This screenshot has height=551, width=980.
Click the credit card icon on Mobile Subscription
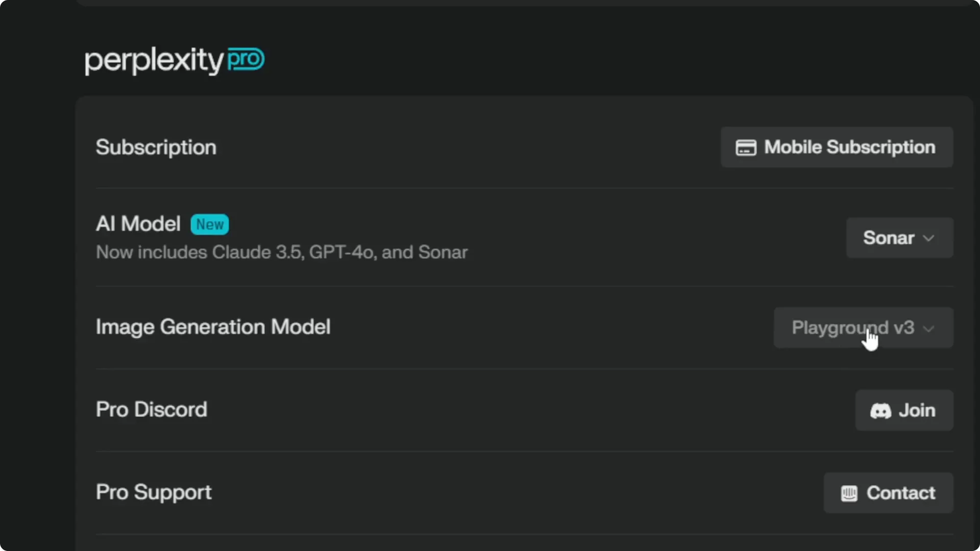746,147
